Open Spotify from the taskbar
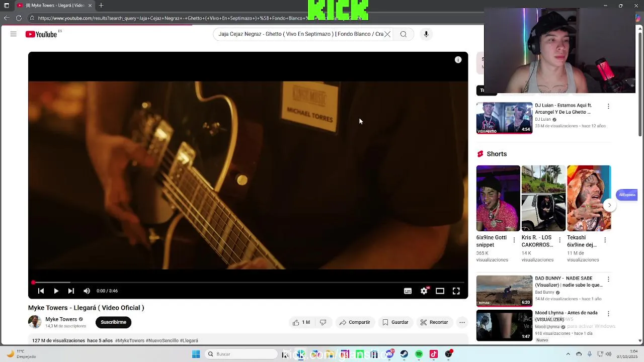 pos(419,354)
